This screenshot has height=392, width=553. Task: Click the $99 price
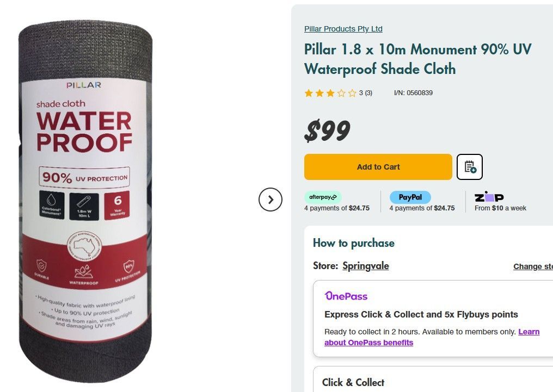327,130
